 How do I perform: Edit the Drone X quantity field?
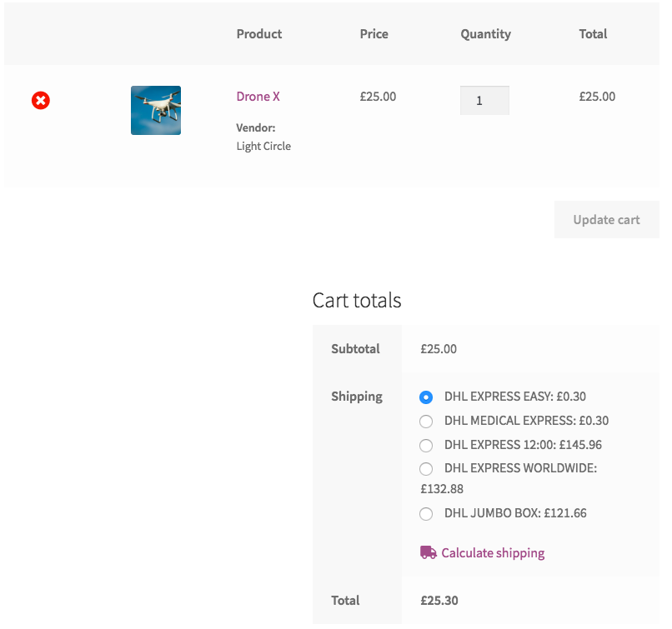click(484, 101)
